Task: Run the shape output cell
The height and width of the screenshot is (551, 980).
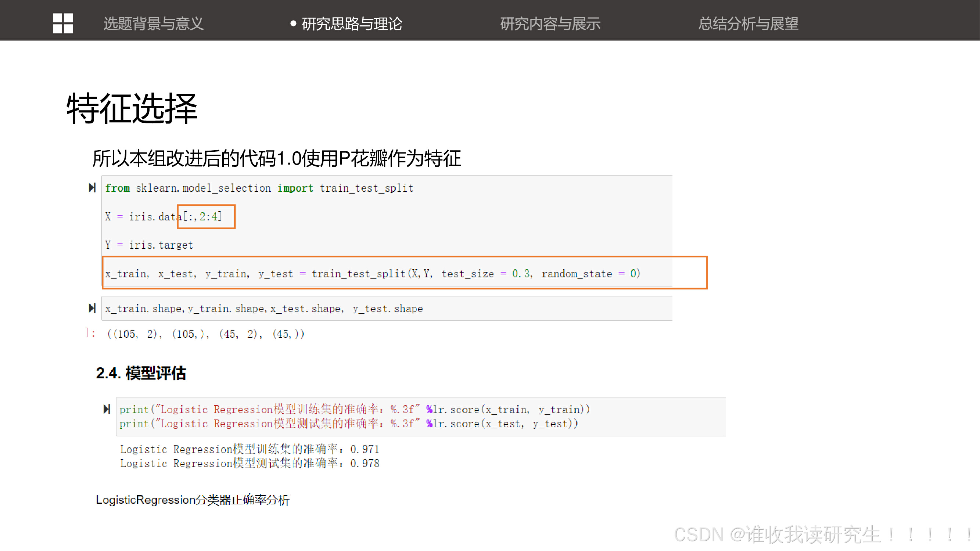Action: pyautogui.click(x=92, y=308)
